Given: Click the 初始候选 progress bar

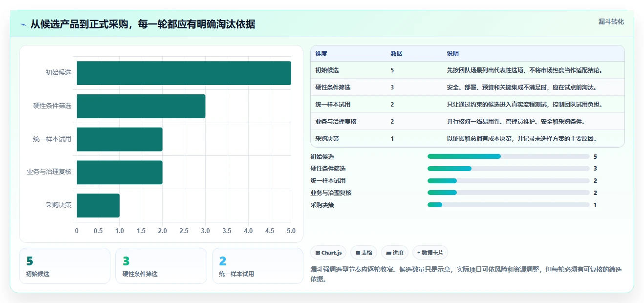Looking at the screenshot, I should coord(508,156).
